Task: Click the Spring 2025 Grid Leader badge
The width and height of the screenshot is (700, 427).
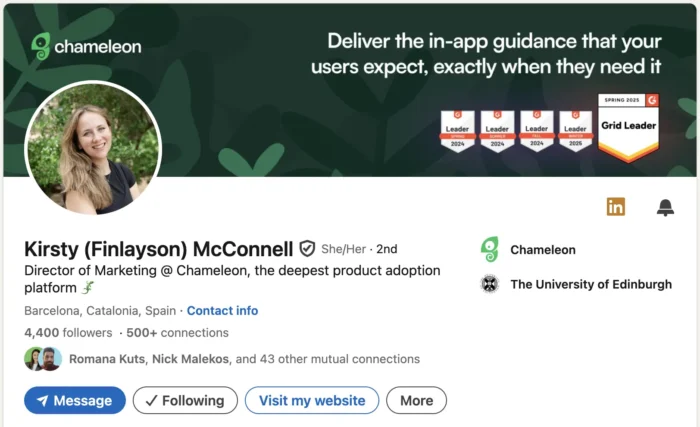Action: [x=628, y=127]
